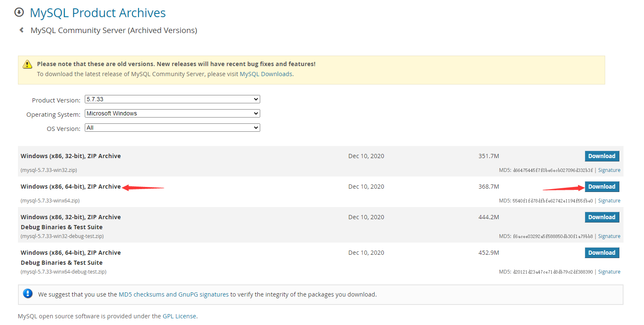Click the 444.2M file size value
644x325 pixels.
[489, 217]
